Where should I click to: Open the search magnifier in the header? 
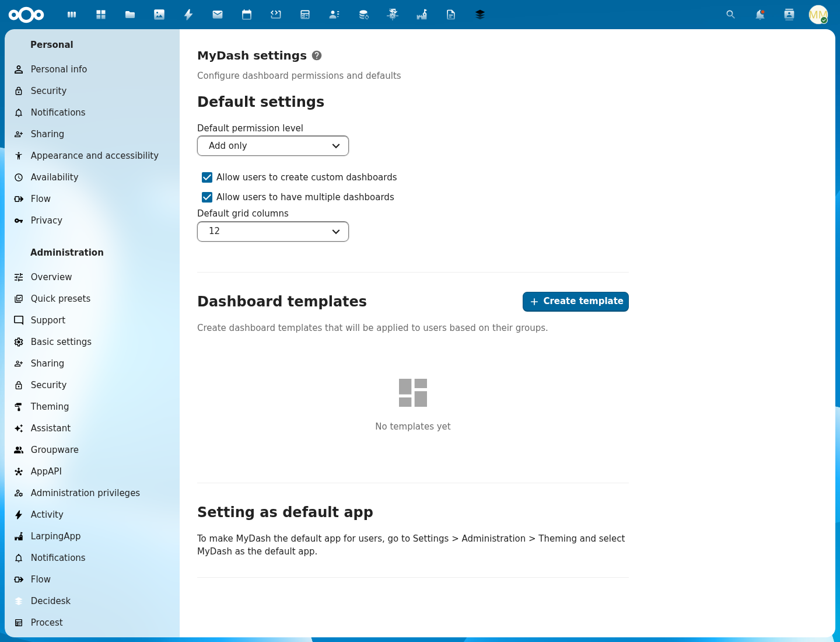click(730, 15)
